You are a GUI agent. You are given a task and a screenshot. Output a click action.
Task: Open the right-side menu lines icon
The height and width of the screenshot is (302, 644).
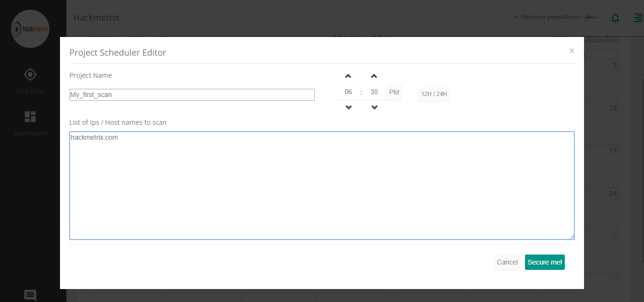coord(638,18)
